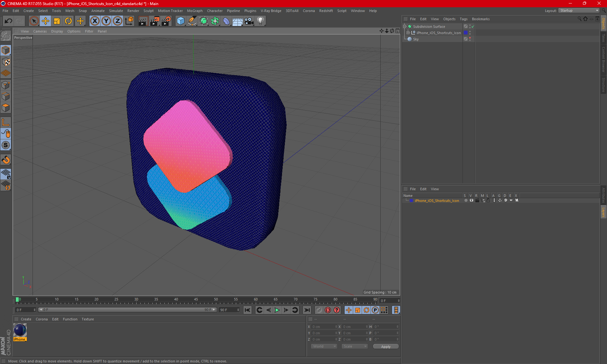
Task: Switch to Edges mode
Action: 6,96
